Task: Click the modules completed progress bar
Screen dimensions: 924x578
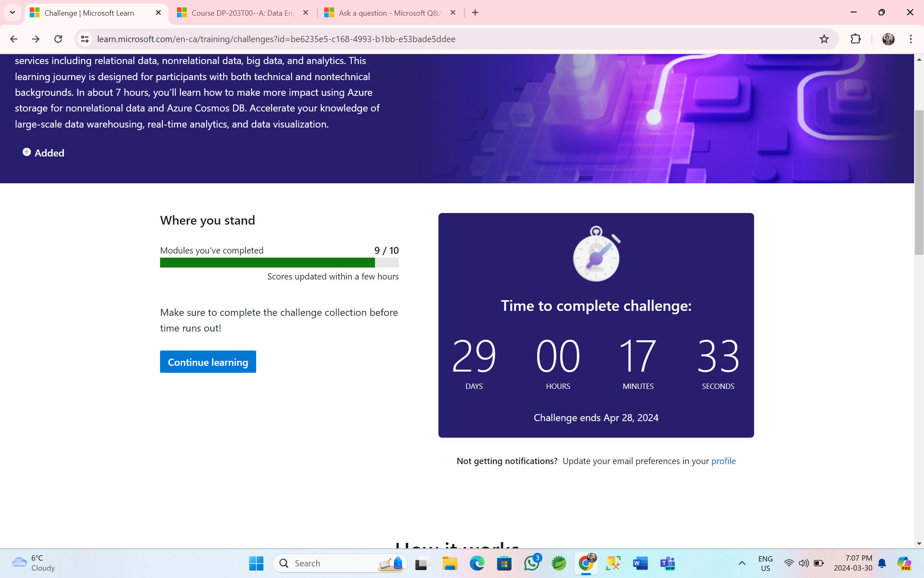Action: (x=279, y=263)
